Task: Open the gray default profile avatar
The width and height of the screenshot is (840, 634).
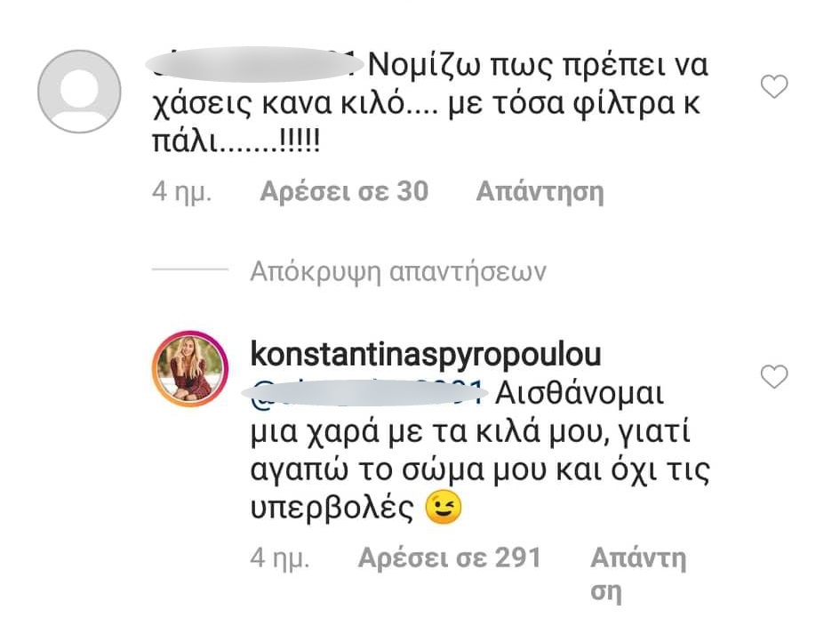Action: 79,91
